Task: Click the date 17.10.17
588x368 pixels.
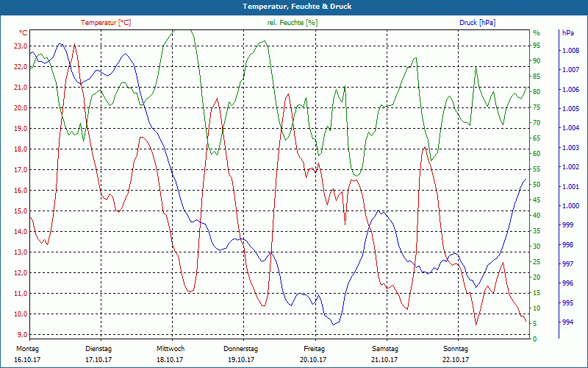Action: pos(98,360)
